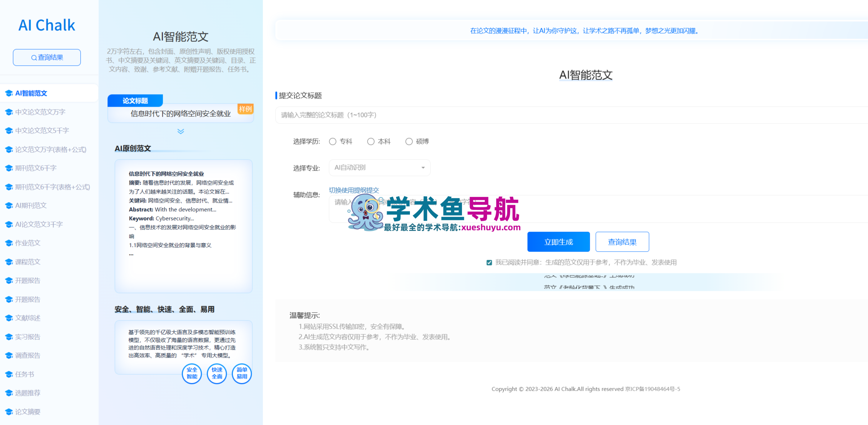Click sidebar 查询结果 search button
The width and height of the screenshot is (868, 425).
(x=47, y=57)
